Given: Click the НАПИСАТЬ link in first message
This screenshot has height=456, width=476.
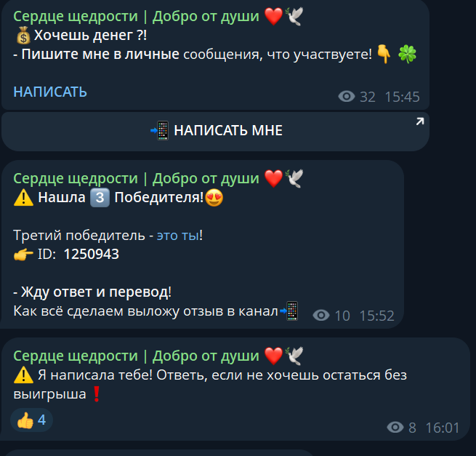Looking at the screenshot, I should 50,92.
